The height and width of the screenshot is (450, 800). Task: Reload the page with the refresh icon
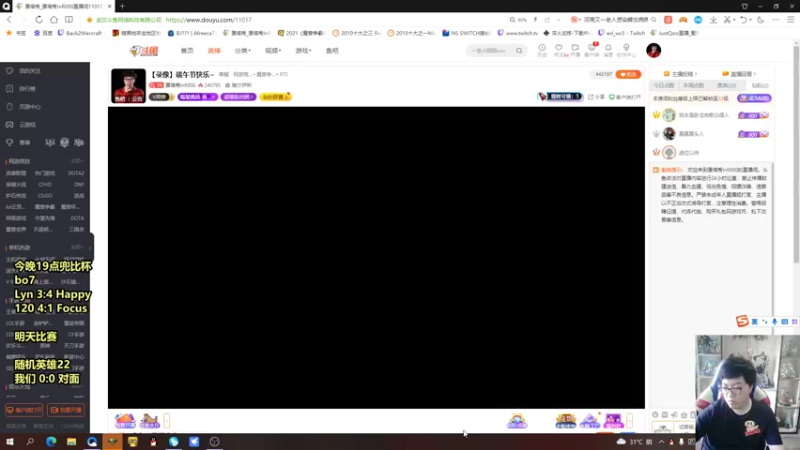pyautogui.click(x=39, y=19)
